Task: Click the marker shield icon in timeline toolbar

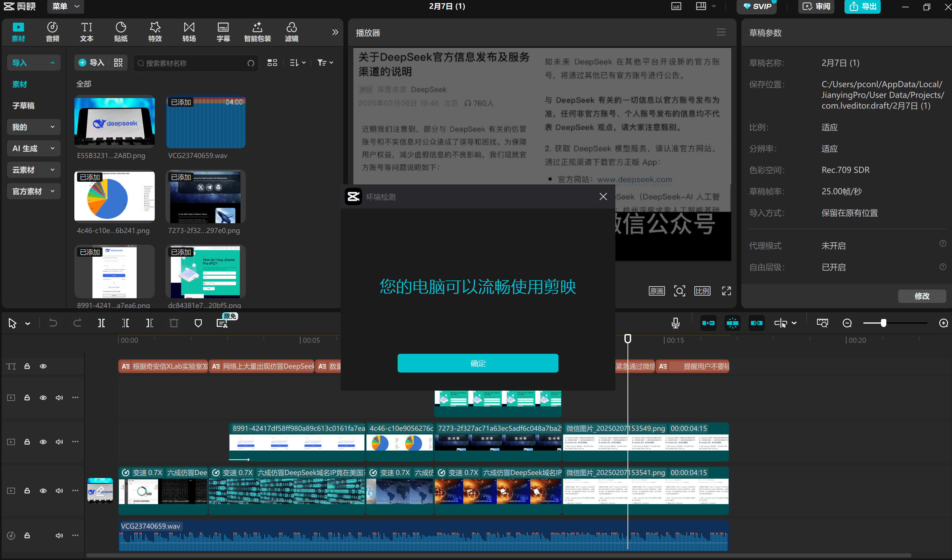Action: click(x=198, y=323)
